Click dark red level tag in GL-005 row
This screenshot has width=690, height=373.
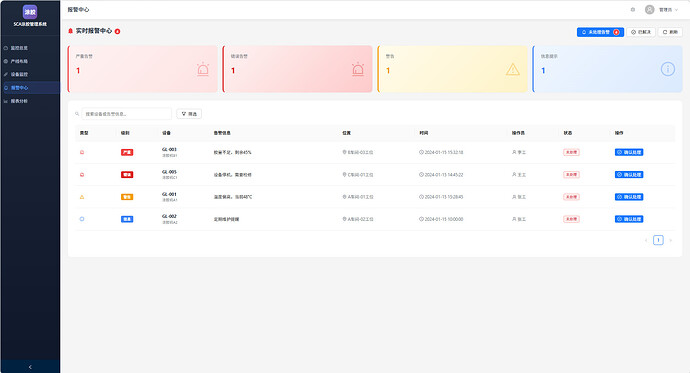coord(127,175)
